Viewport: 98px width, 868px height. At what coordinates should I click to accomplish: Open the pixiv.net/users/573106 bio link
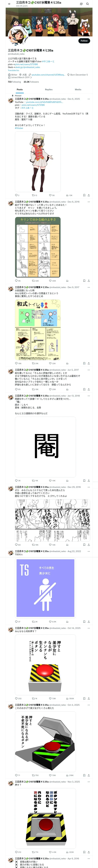22,64
